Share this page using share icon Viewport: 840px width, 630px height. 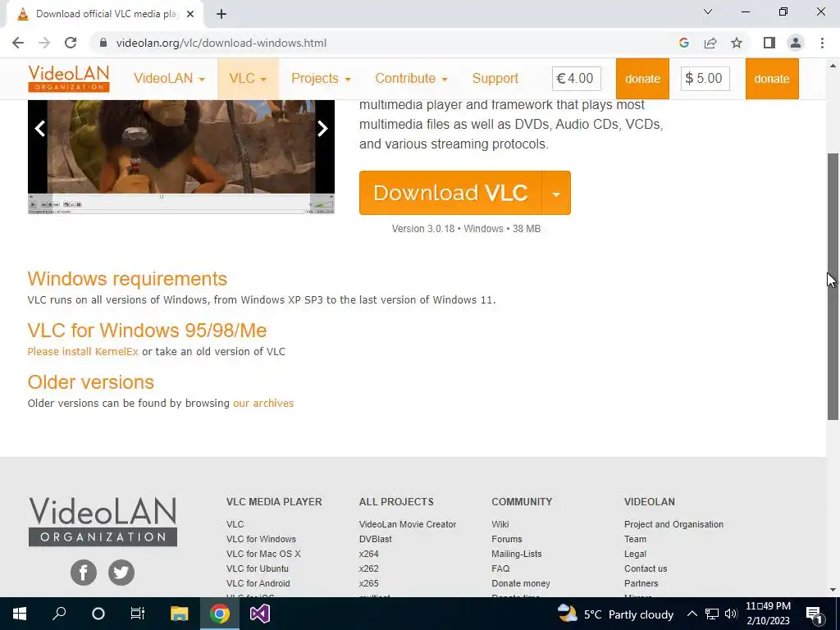[x=710, y=43]
